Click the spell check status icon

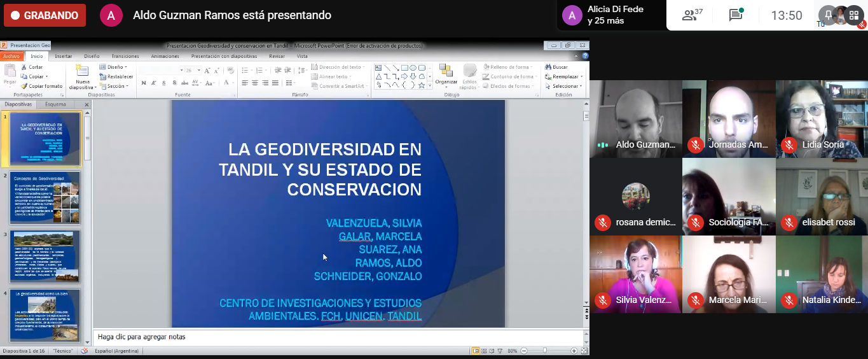click(84, 351)
